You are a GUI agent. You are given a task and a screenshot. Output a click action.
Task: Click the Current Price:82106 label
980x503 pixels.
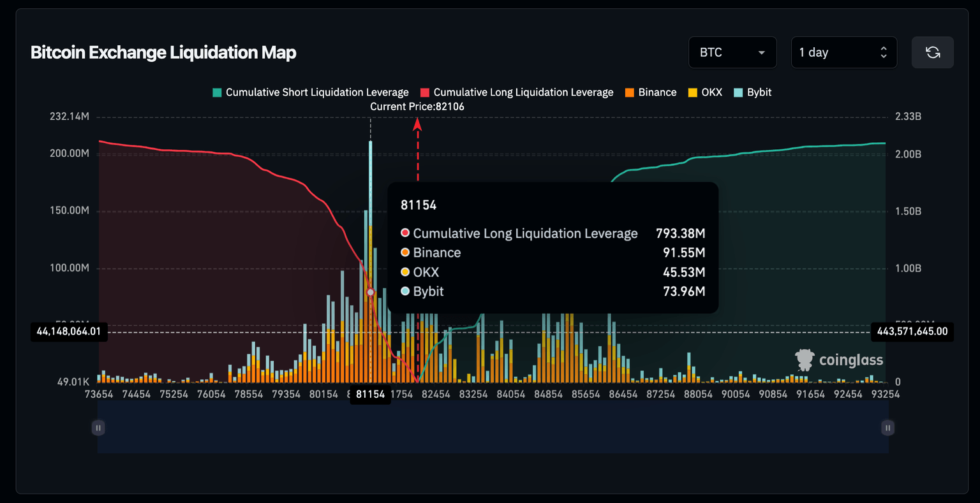(417, 106)
